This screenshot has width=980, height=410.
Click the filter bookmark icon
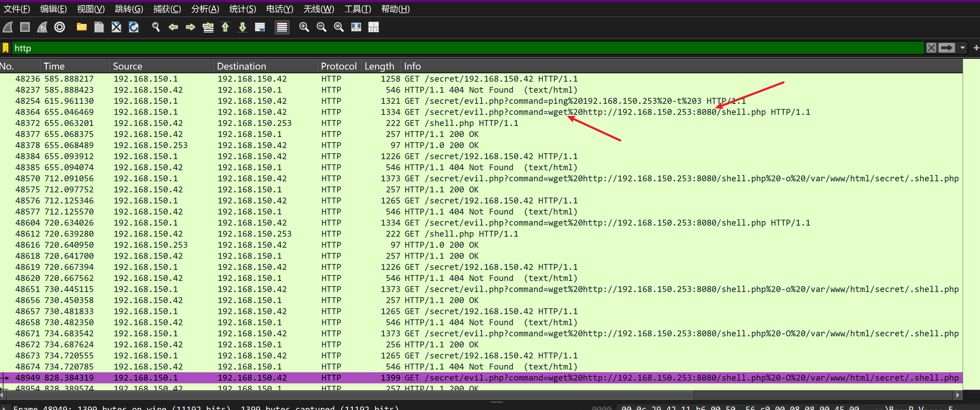[x=6, y=48]
